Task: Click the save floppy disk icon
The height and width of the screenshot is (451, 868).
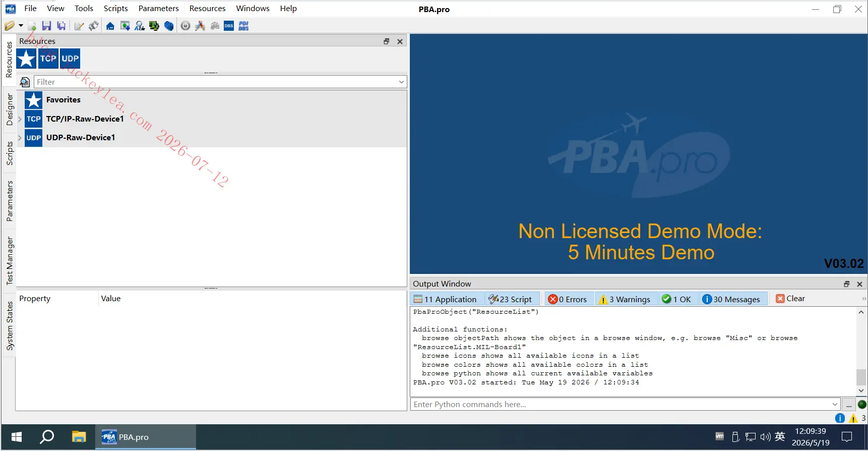Action: pos(46,26)
